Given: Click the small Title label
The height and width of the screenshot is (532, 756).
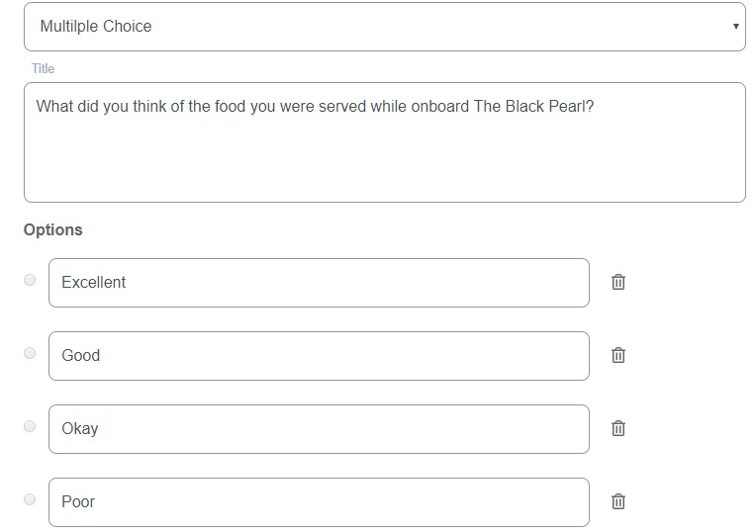Looking at the screenshot, I should coord(43,69).
